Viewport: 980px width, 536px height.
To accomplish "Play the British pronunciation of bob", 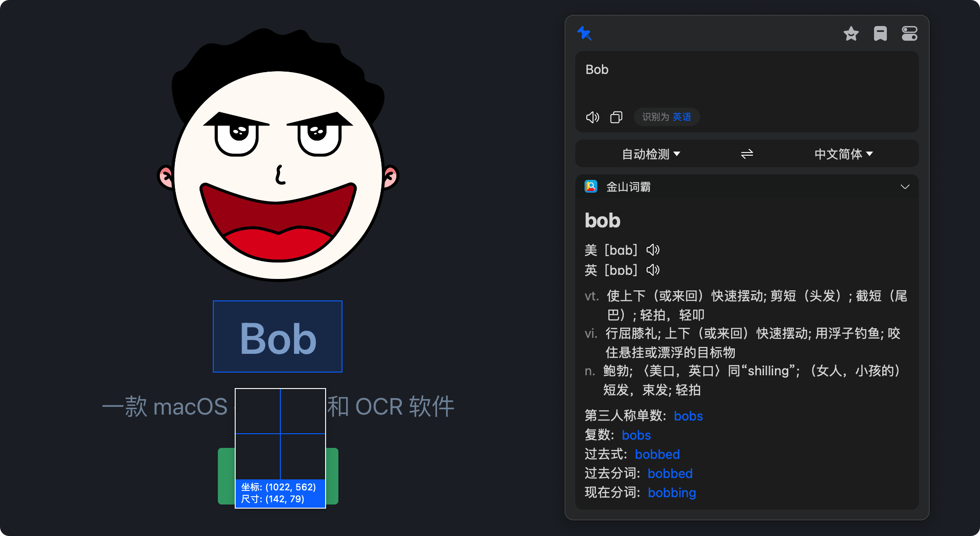I will click(653, 270).
